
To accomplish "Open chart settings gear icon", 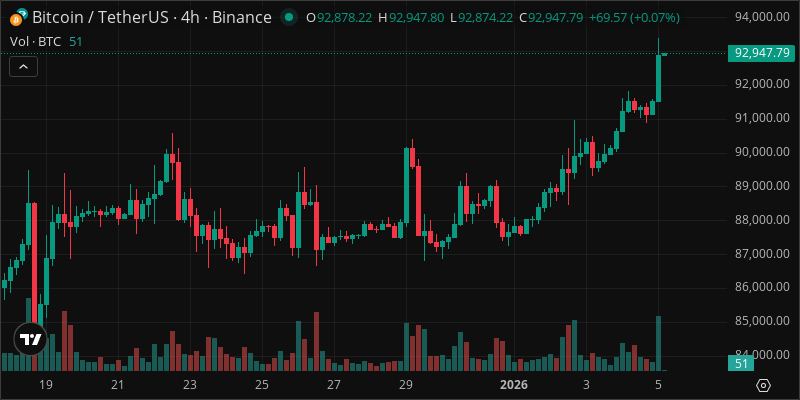I will (x=763, y=385).
